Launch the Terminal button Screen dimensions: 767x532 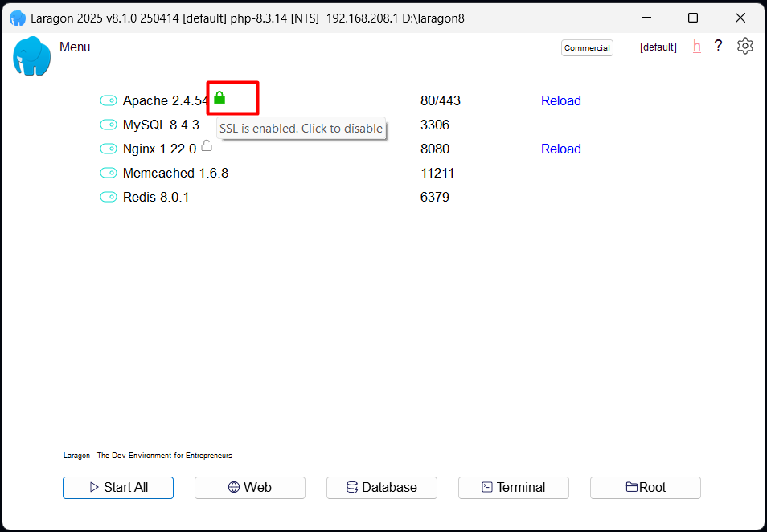point(514,488)
